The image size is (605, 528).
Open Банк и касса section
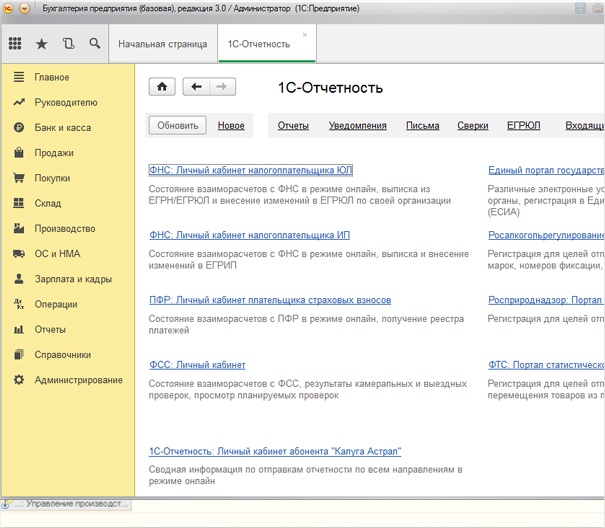[x=62, y=128]
